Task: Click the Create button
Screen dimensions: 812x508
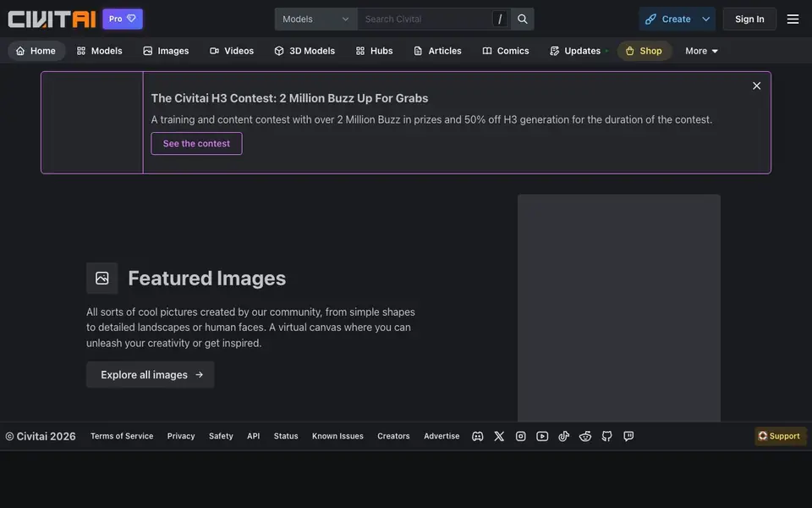Action: coord(668,19)
